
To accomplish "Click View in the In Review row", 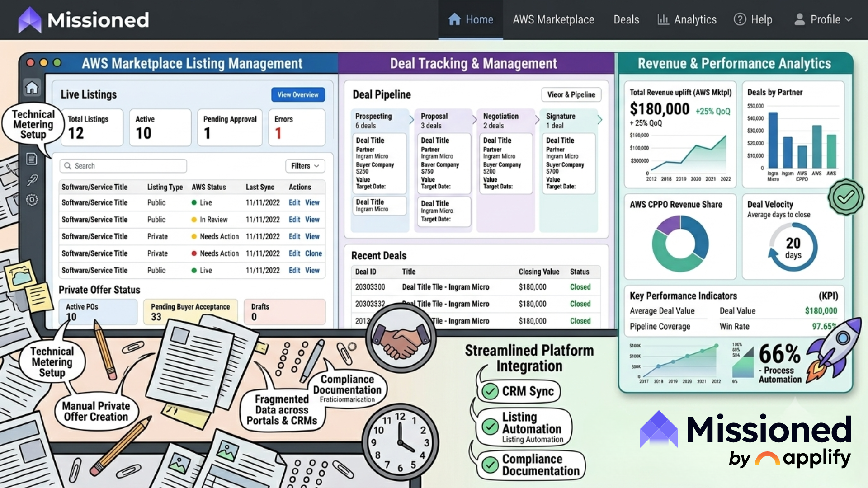I will (x=312, y=220).
